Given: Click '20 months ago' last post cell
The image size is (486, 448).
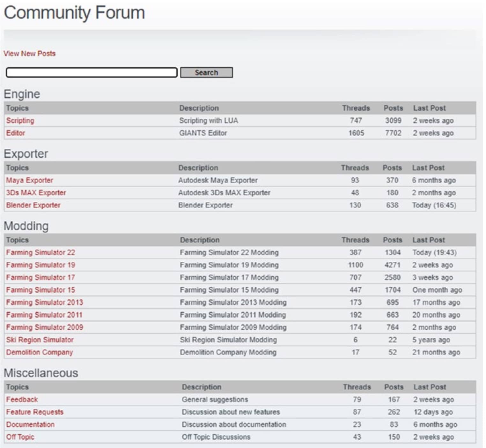Looking at the screenshot, I should 436,315.
